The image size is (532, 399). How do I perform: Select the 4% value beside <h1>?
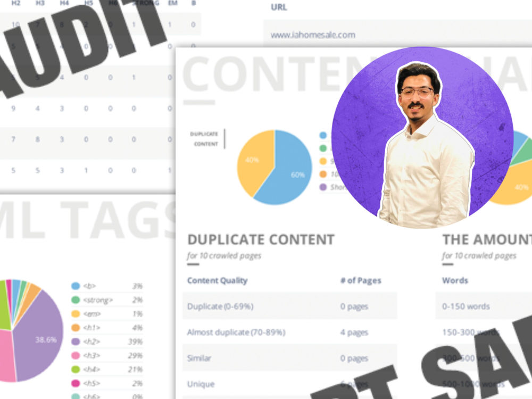(x=137, y=328)
